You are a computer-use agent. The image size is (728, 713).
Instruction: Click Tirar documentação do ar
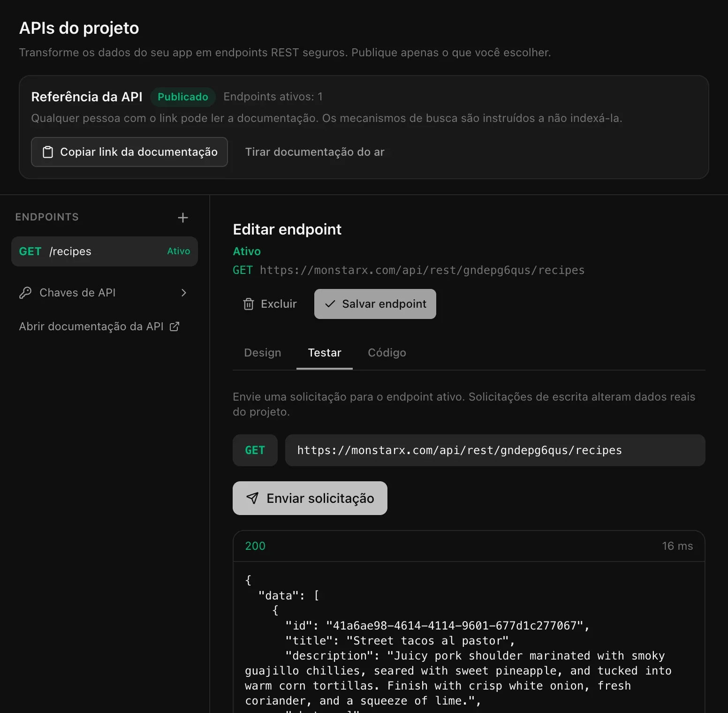315,152
